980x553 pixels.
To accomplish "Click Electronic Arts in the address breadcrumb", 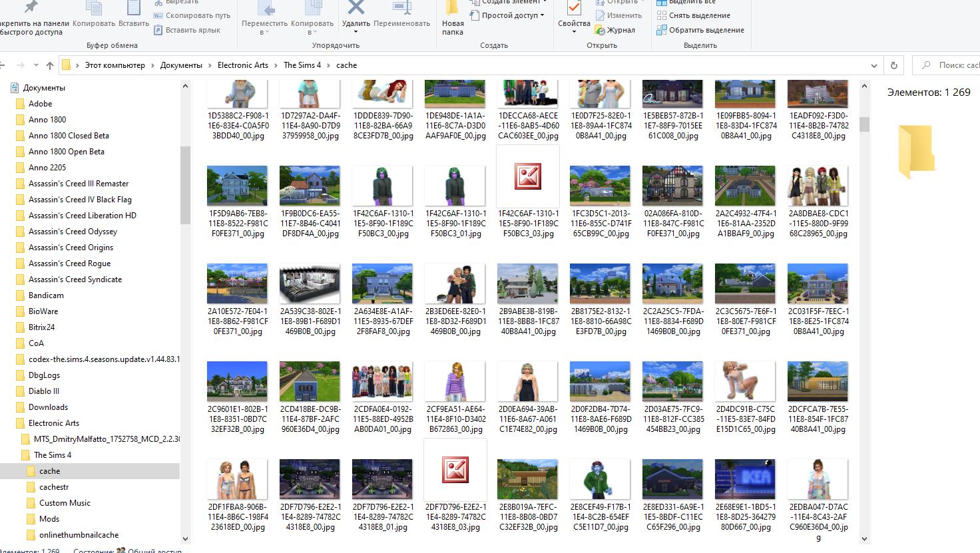I will tap(242, 65).
